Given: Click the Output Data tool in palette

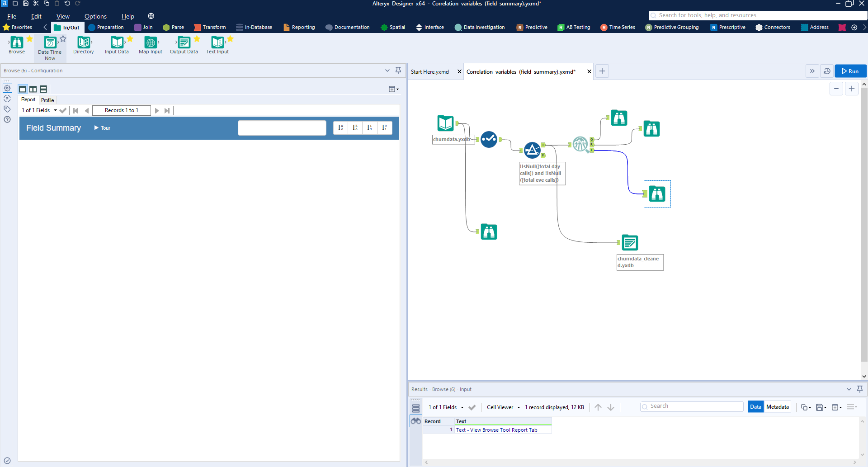Looking at the screenshot, I should (184, 42).
